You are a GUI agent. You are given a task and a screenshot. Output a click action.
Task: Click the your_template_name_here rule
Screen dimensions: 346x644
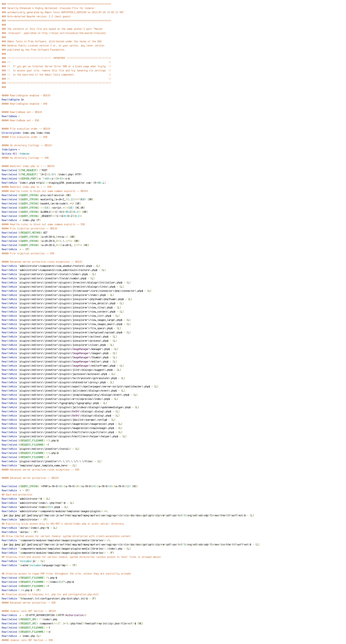(x=39, y=465)
